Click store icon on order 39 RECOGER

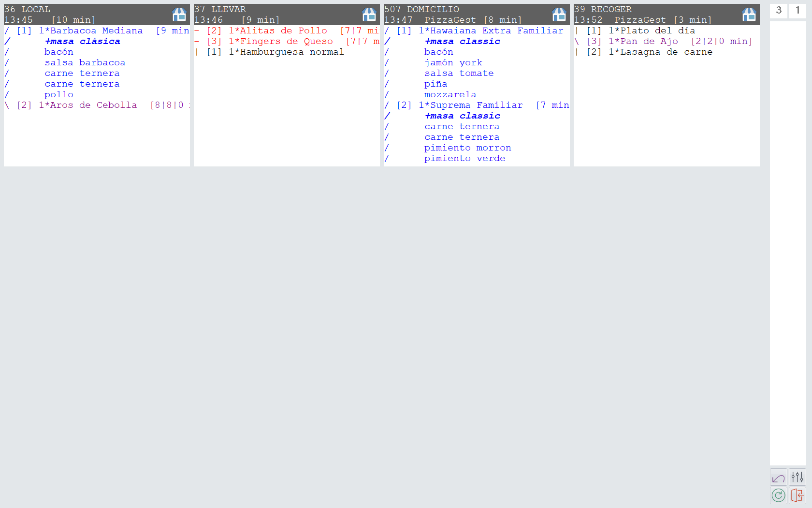click(x=749, y=15)
